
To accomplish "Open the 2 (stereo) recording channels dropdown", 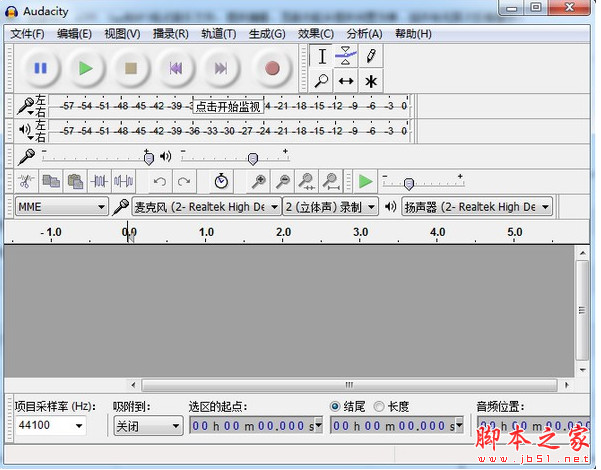I will [330, 207].
